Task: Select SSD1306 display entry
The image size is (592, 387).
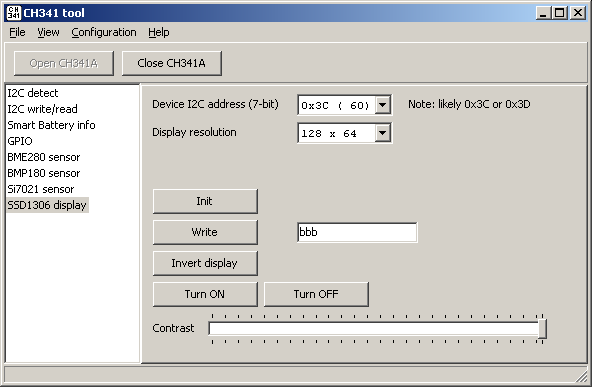Action: tap(47, 205)
